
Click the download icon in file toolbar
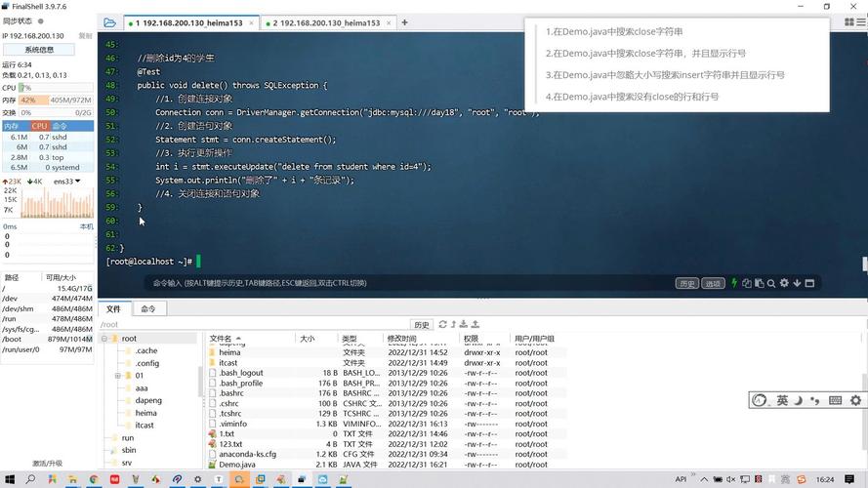point(464,324)
